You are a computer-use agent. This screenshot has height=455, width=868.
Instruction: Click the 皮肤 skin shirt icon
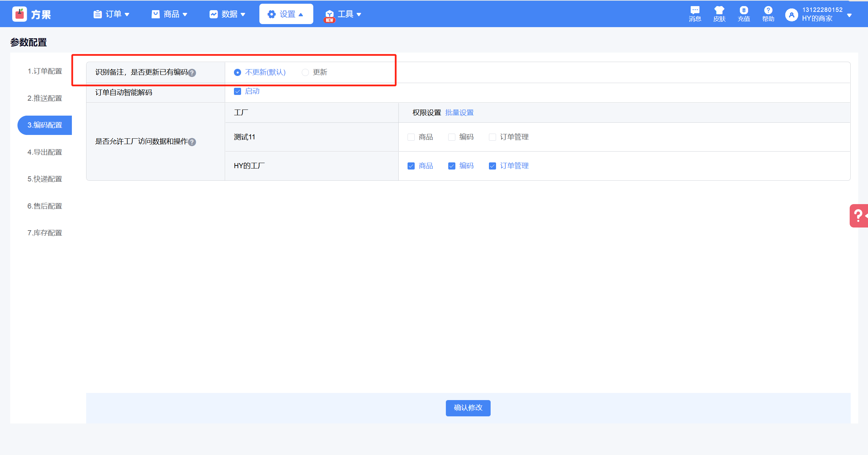point(719,10)
